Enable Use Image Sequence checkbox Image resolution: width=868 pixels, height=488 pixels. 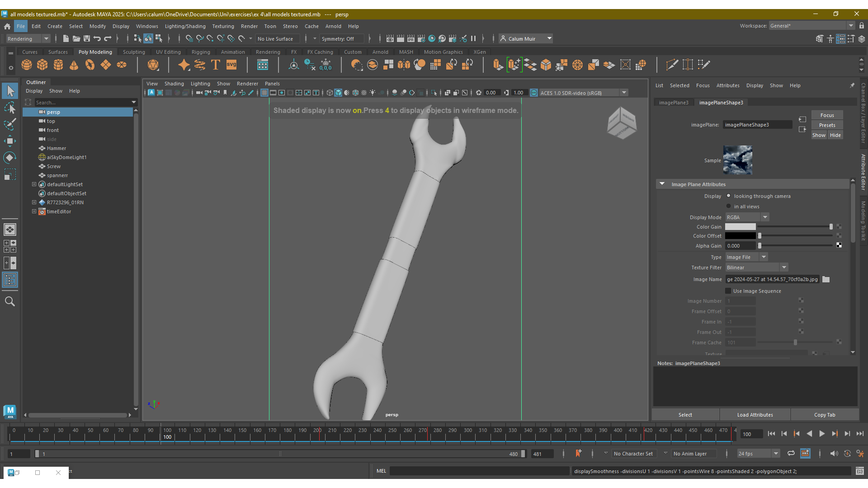728,291
